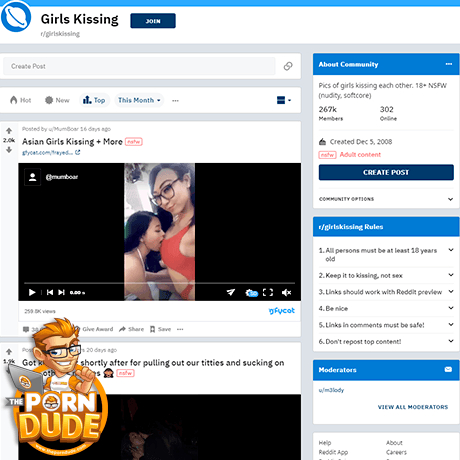Expand rule Don't repost top content

click(x=386, y=341)
